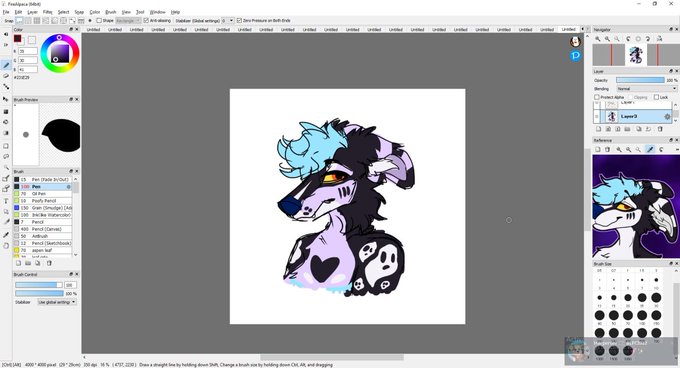Choose the Lasso selection tool
Screen dimensions: 680x368
[6, 156]
